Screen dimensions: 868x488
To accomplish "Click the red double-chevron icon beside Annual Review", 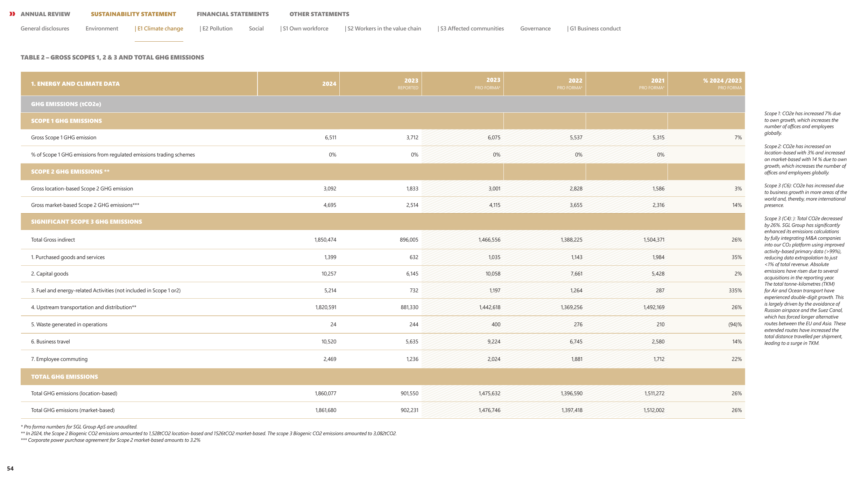I will [13, 14].
